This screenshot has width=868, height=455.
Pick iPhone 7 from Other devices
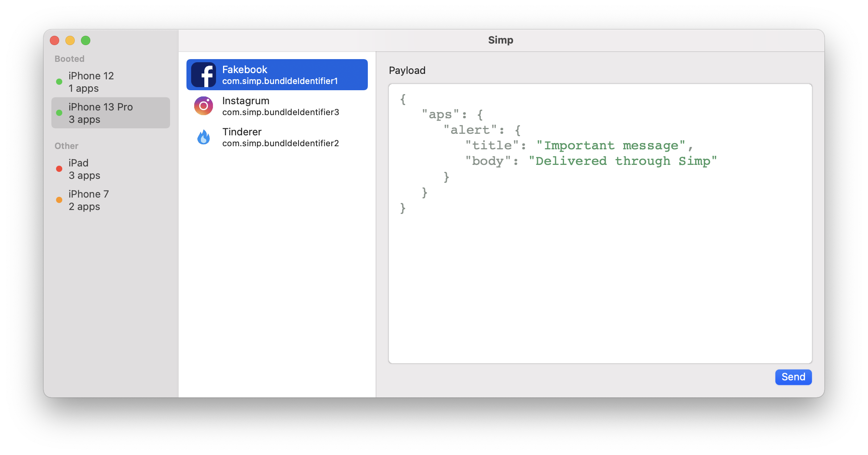[x=111, y=200]
